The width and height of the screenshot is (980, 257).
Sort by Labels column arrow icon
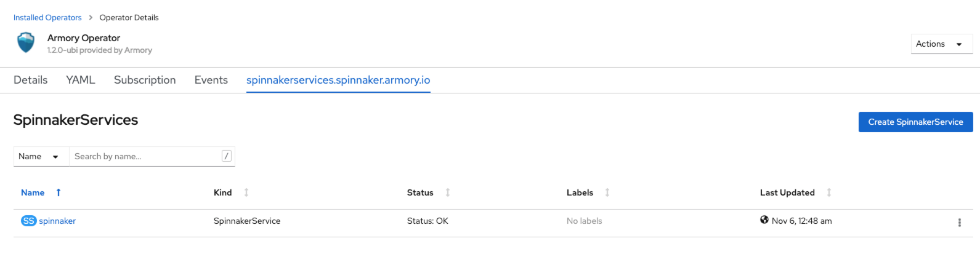(607, 192)
